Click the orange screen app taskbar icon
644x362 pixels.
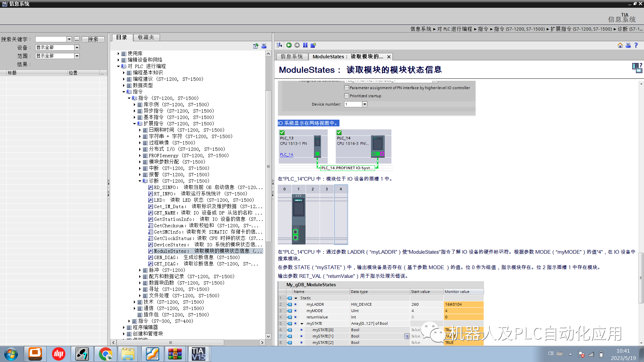(x=35, y=354)
